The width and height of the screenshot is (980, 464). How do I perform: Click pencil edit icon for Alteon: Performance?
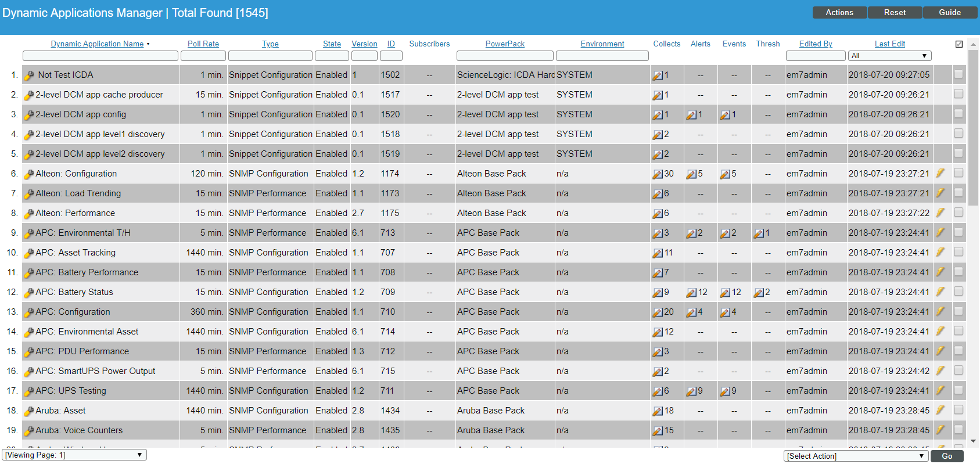click(940, 213)
